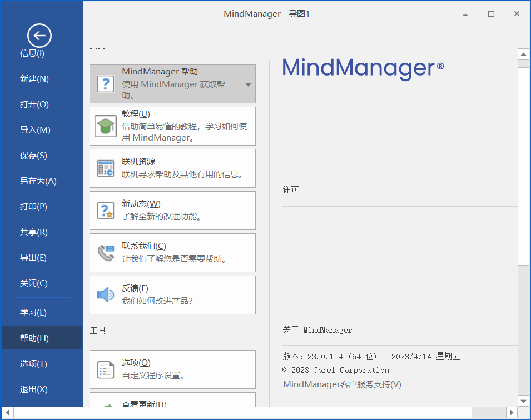531x420 pixels.
Task: Click the 许可 heading
Action: coord(291,189)
